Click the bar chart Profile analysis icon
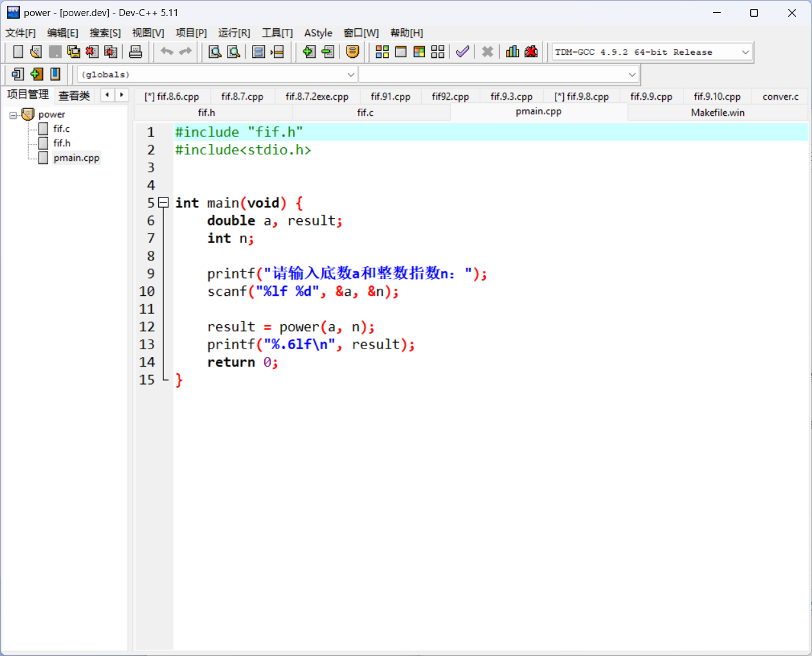This screenshot has width=812, height=656. tap(512, 52)
